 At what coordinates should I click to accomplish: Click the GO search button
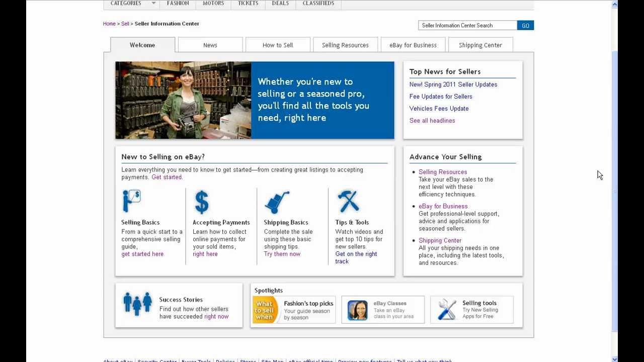coord(525,25)
